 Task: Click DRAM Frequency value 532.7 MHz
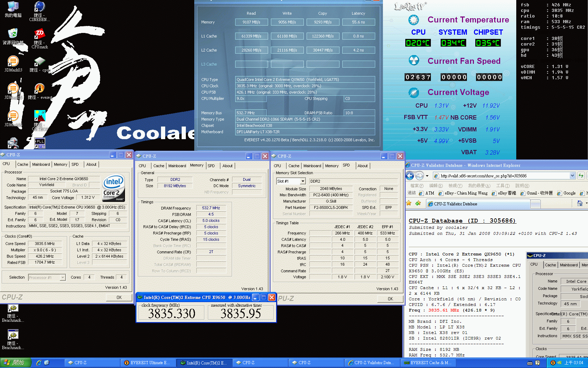[x=211, y=208]
